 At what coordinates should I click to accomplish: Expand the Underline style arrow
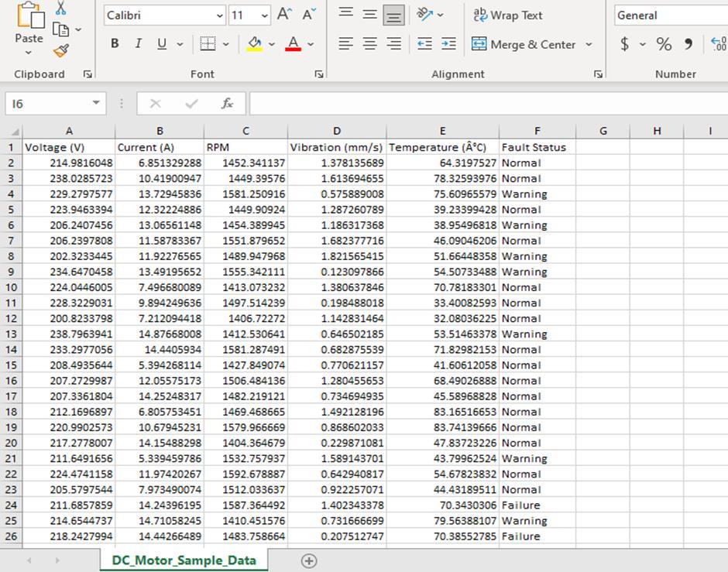click(180, 44)
